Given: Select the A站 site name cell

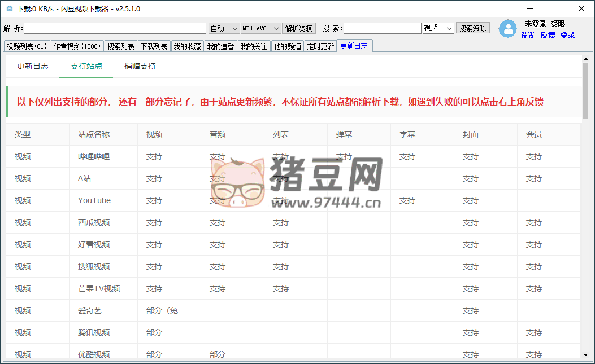Looking at the screenshot, I should pos(103,178).
